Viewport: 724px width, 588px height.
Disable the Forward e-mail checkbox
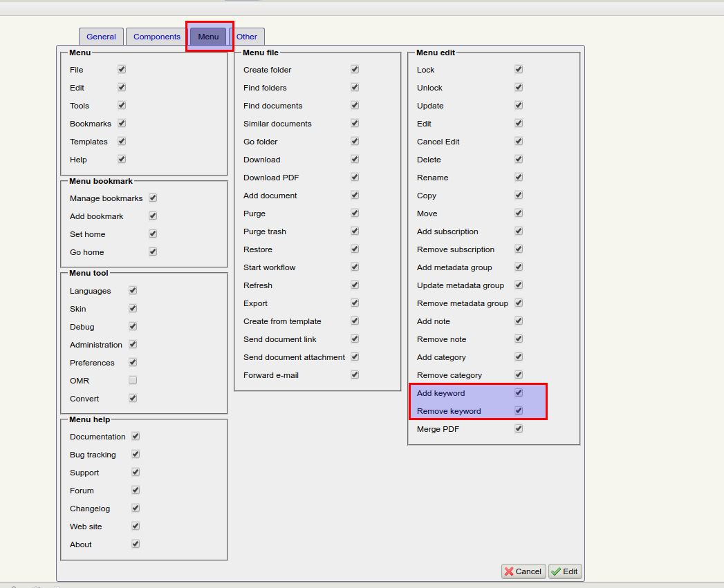(x=355, y=374)
